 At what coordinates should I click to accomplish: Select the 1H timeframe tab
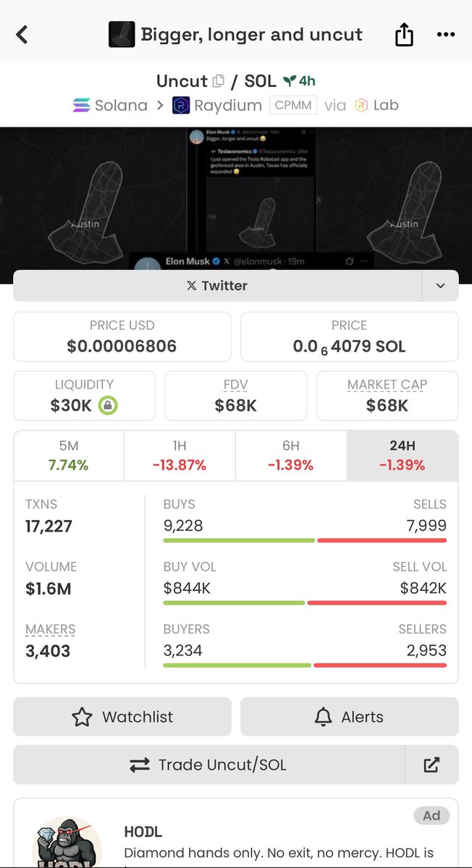pyautogui.click(x=180, y=456)
